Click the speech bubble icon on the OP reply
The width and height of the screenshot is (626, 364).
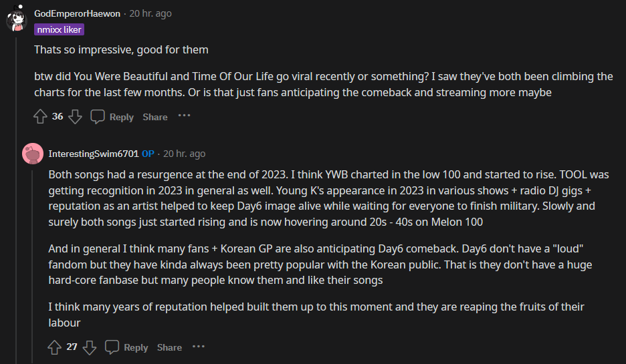(112, 347)
